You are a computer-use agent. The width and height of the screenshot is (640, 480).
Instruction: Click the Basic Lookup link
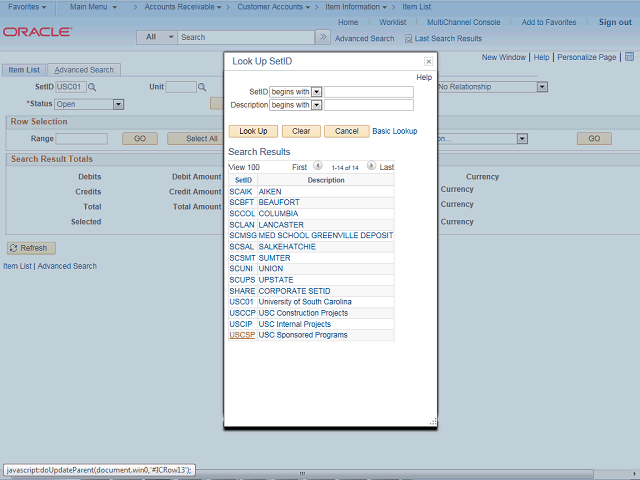(394, 131)
